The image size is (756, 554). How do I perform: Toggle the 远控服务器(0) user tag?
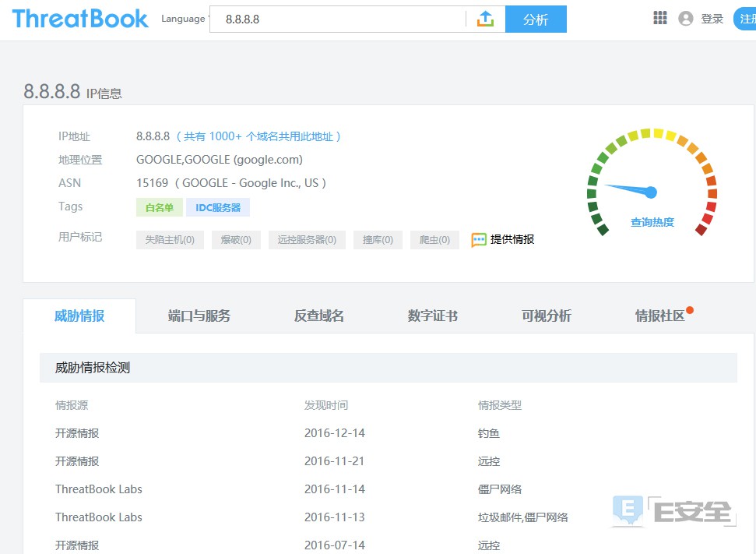tap(307, 240)
